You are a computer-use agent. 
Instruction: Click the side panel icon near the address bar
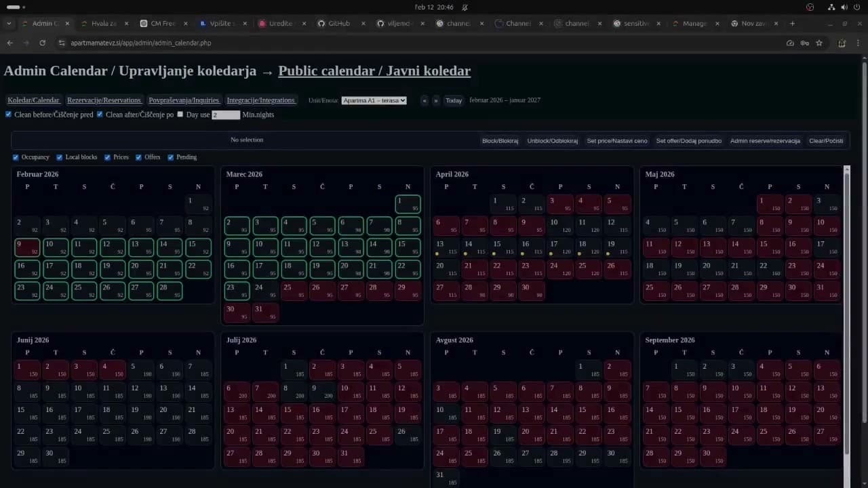(x=842, y=42)
